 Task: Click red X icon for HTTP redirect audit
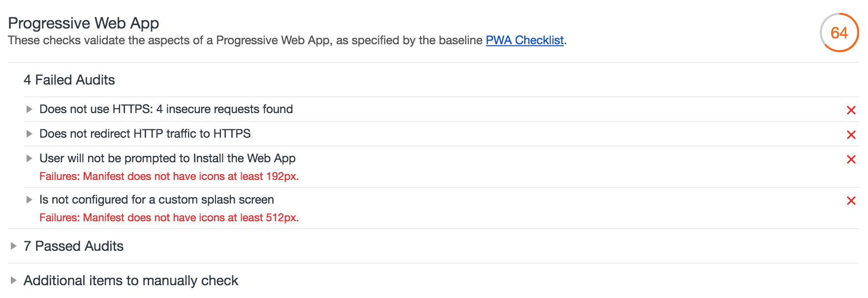coord(851,135)
